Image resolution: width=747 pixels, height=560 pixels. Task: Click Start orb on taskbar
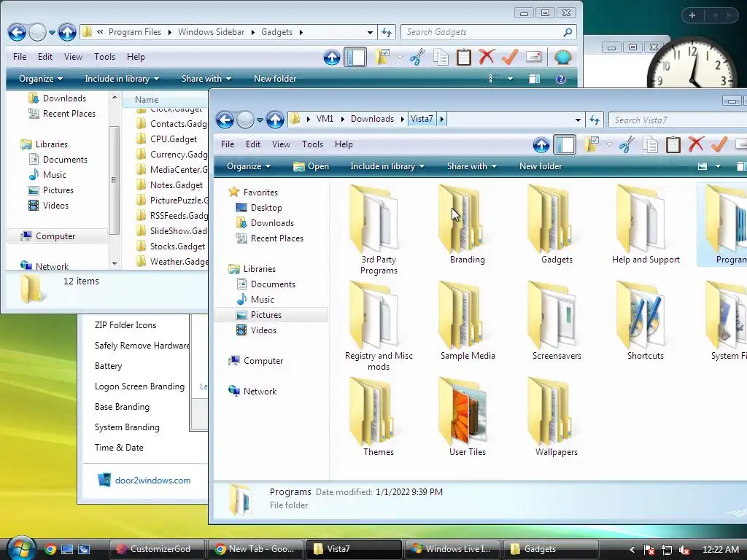20,548
